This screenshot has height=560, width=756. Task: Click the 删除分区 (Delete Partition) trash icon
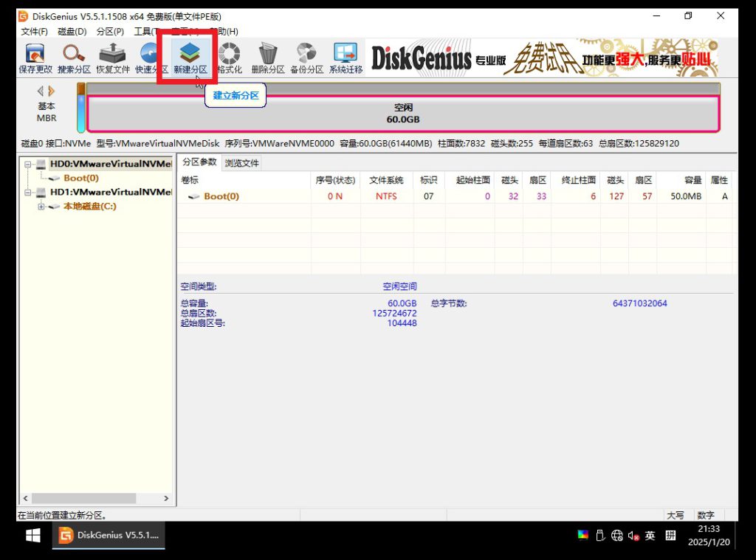(267, 58)
